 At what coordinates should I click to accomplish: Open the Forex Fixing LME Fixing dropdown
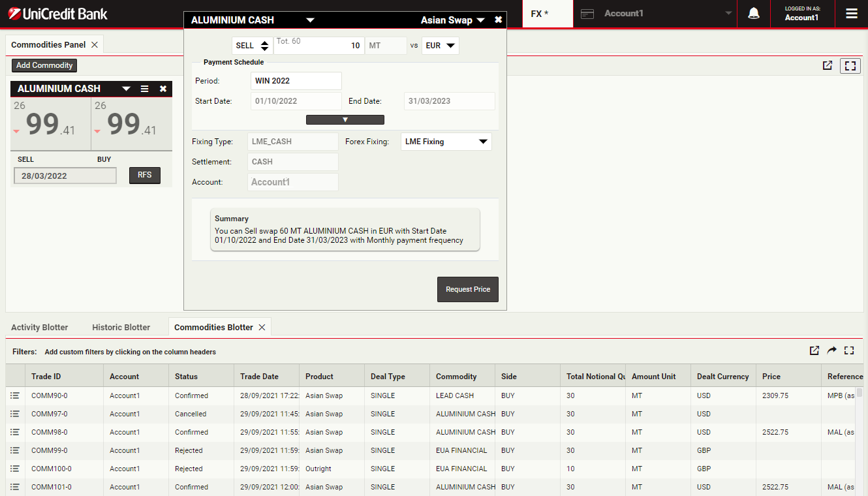pyautogui.click(x=446, y=142)
